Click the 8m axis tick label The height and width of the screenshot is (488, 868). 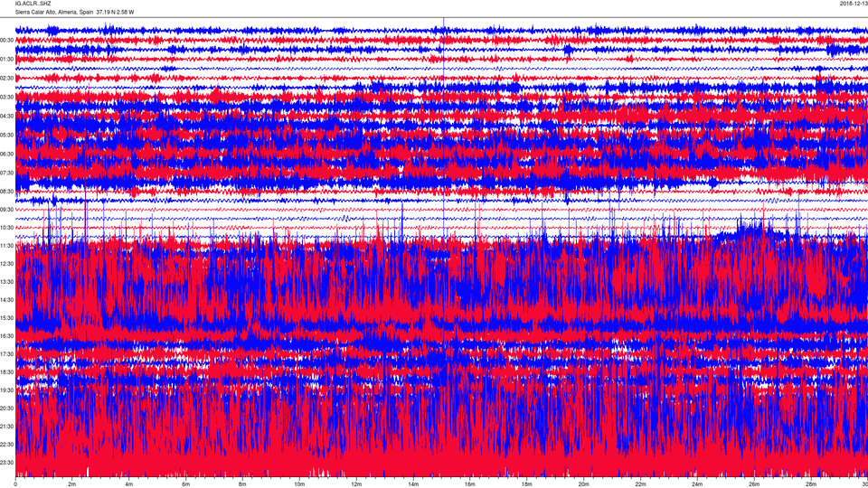coord(242,484)
